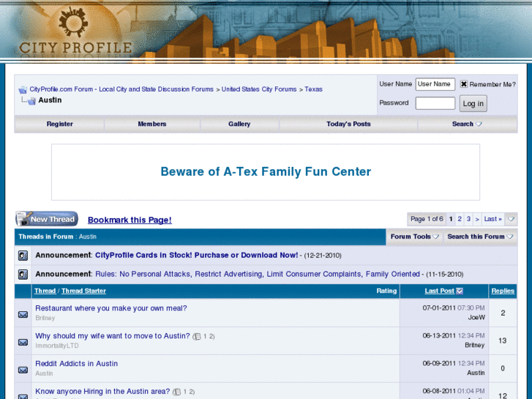532x399 pixels.
Task: Click the current page number 1
Action: click(451, 219)
